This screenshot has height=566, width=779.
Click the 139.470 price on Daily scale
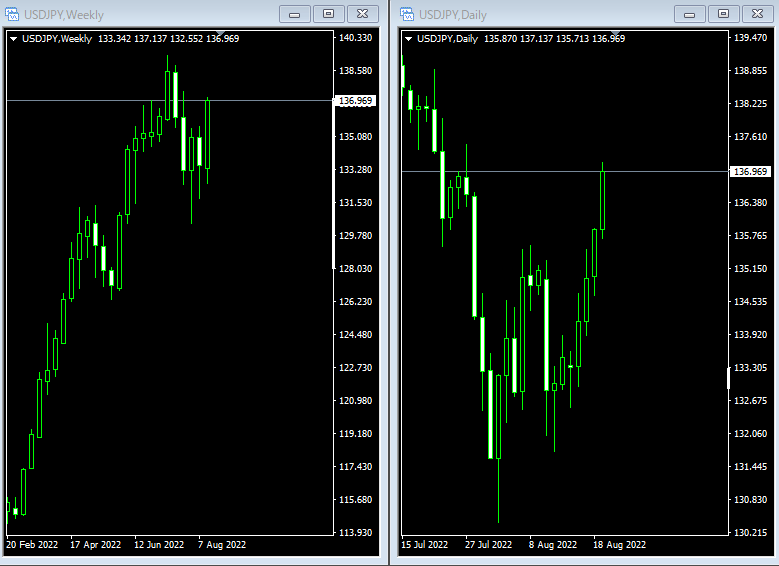751,38
